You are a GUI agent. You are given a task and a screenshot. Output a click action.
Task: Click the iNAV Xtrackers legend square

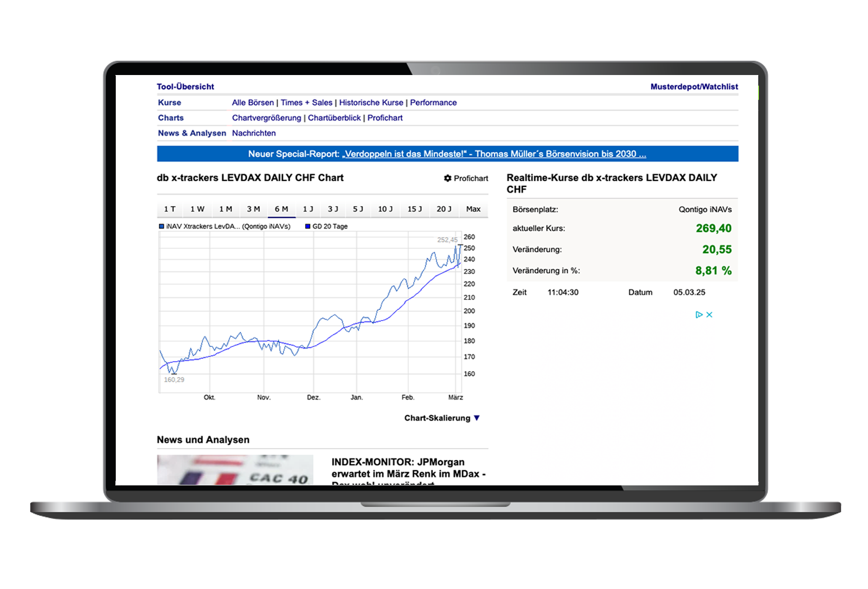coord(161,227)
